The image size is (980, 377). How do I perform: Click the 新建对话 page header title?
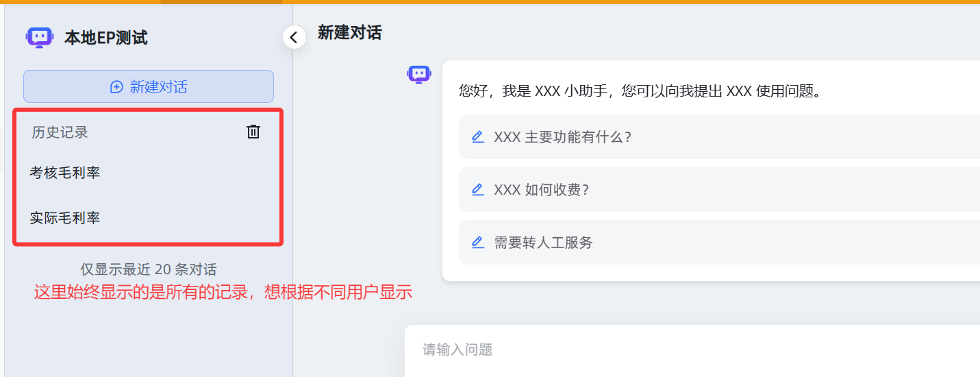coord(349,32)
